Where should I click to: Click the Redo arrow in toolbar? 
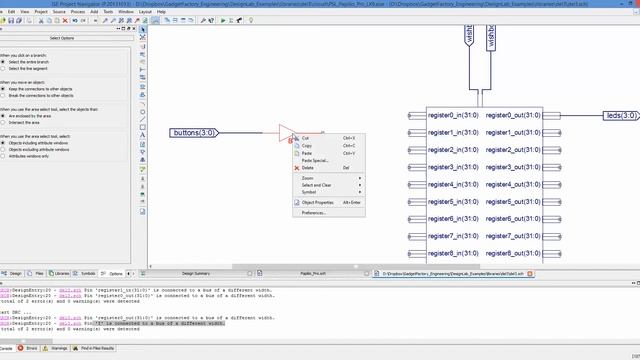(83, 20)
